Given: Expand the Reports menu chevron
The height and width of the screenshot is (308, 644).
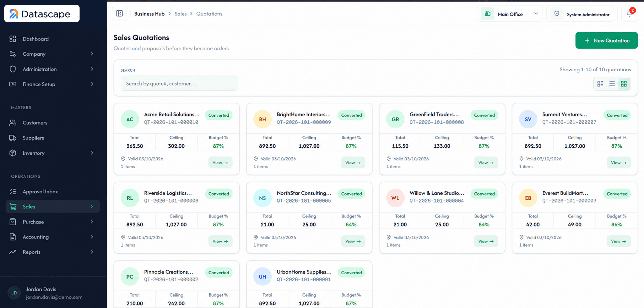Looking at the screenshot, I should (92, 252).
